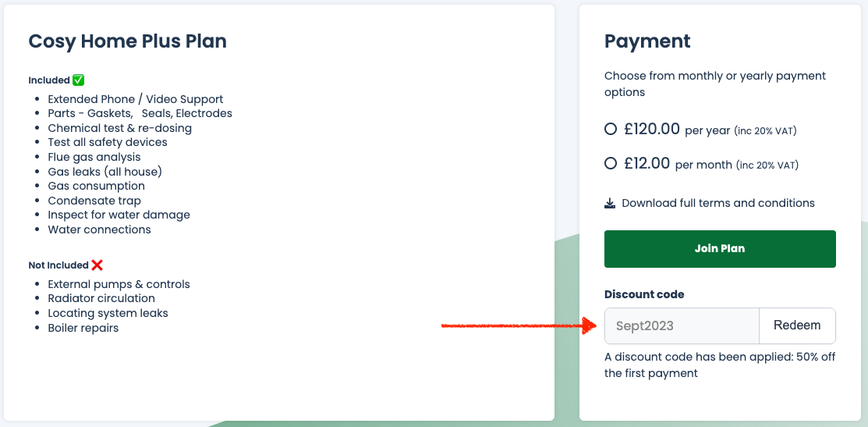Open the full terms and conditions link
The image size is (868, 427).
(717, 203)
